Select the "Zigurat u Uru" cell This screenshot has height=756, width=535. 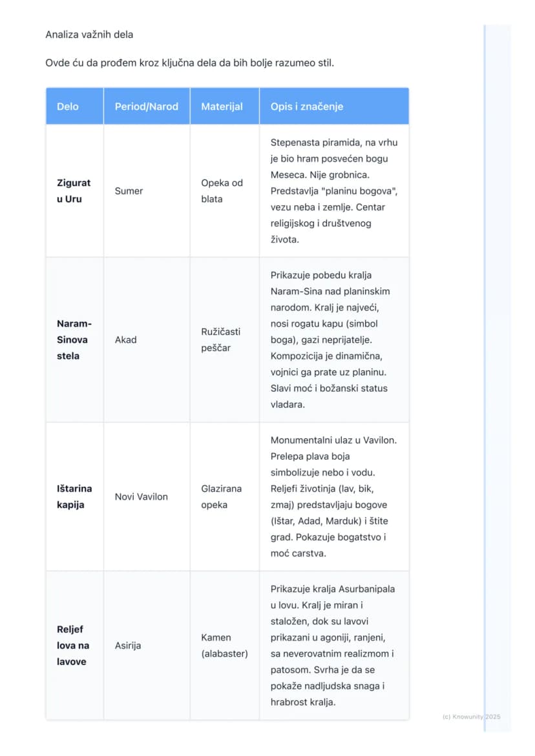[75, 191]
